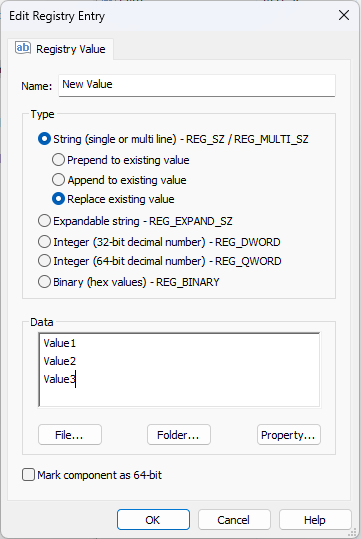
Task: Open the Folder... picker button
Action: pyautogui.click(x=179, y=435)
